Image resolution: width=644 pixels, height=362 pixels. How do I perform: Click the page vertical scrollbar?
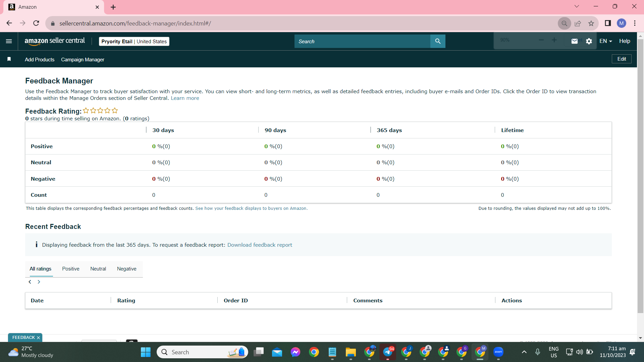[640, 176]
